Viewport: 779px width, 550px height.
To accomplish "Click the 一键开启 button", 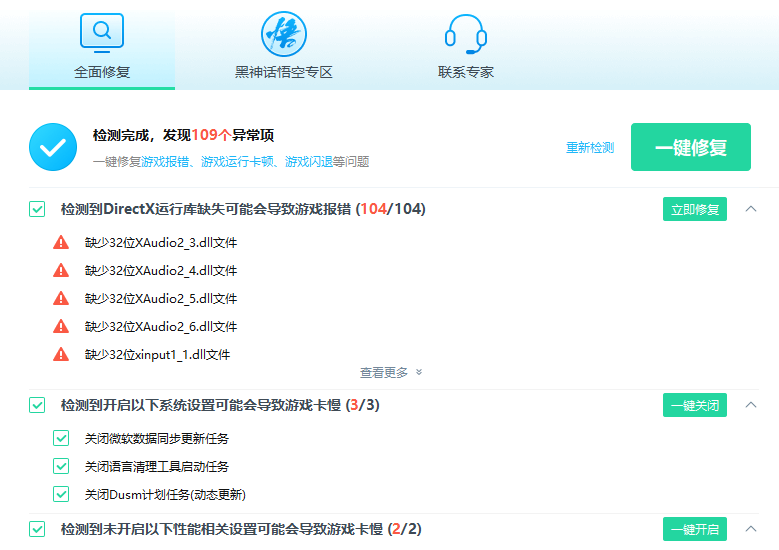I will [x=695, y=529].
